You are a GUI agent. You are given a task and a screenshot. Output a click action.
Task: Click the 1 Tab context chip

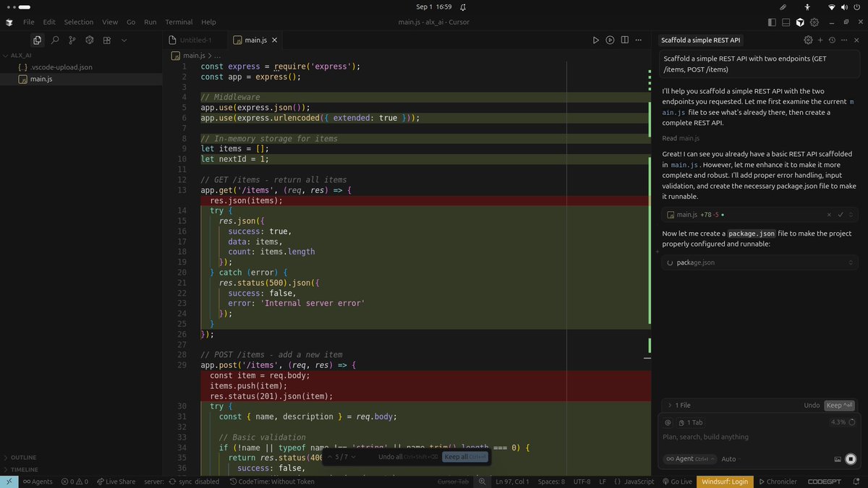point(691,422)
